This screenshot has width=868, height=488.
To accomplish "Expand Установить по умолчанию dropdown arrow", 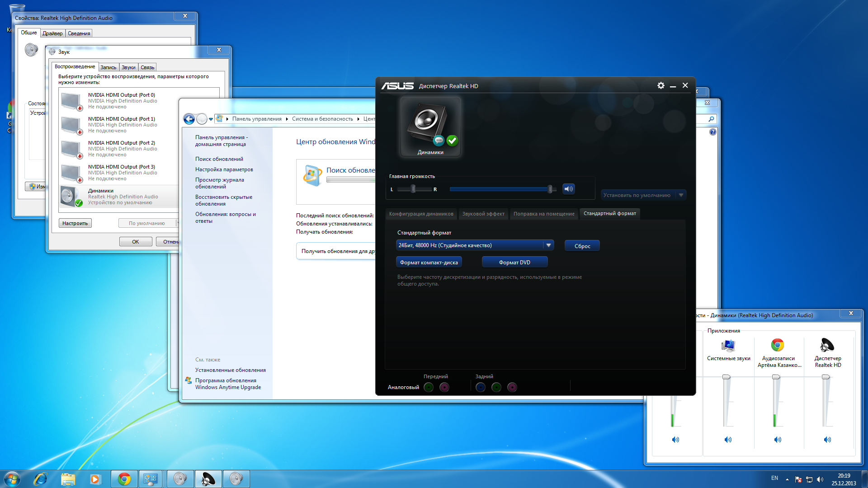I will click(x=681, y=195).
